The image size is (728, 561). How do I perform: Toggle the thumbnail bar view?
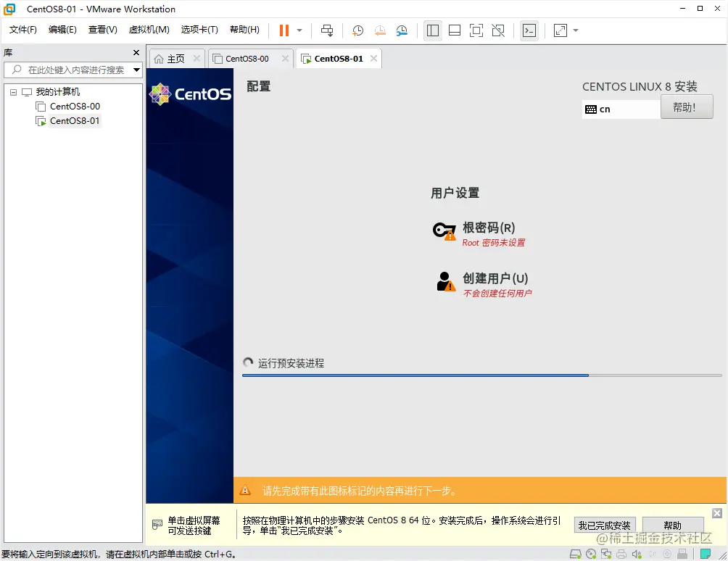pyautogui.click(x=457, y=30)
